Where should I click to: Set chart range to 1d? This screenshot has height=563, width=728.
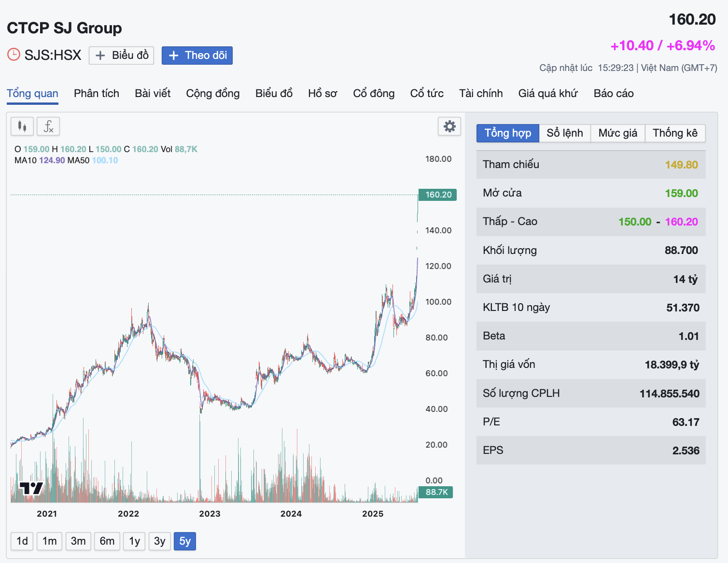(22, 541)
